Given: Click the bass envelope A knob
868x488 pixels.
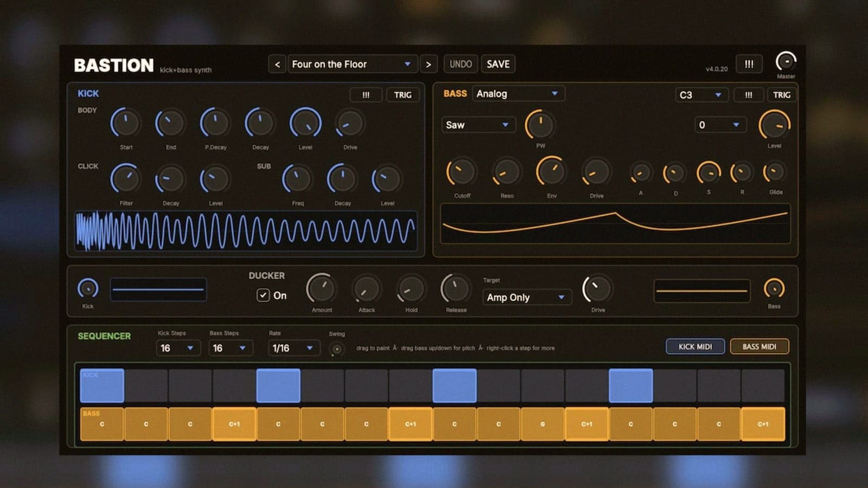Looking at the screenshot, I should (641, 173).
